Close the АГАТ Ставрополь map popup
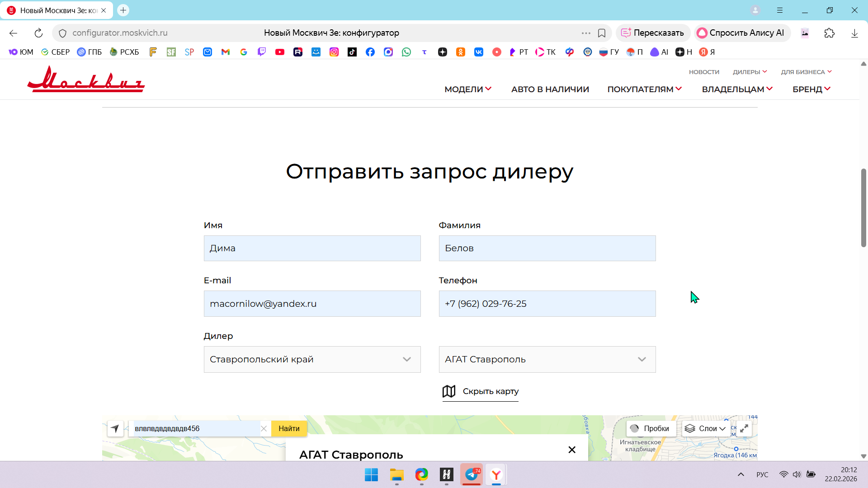The width and height of the screenshot is (868, 488). coord(572,450)
